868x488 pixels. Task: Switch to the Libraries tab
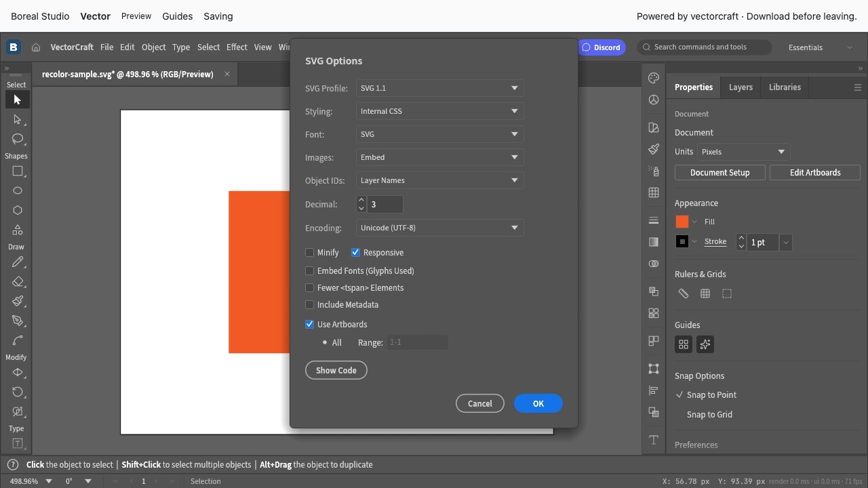(785, 87)
